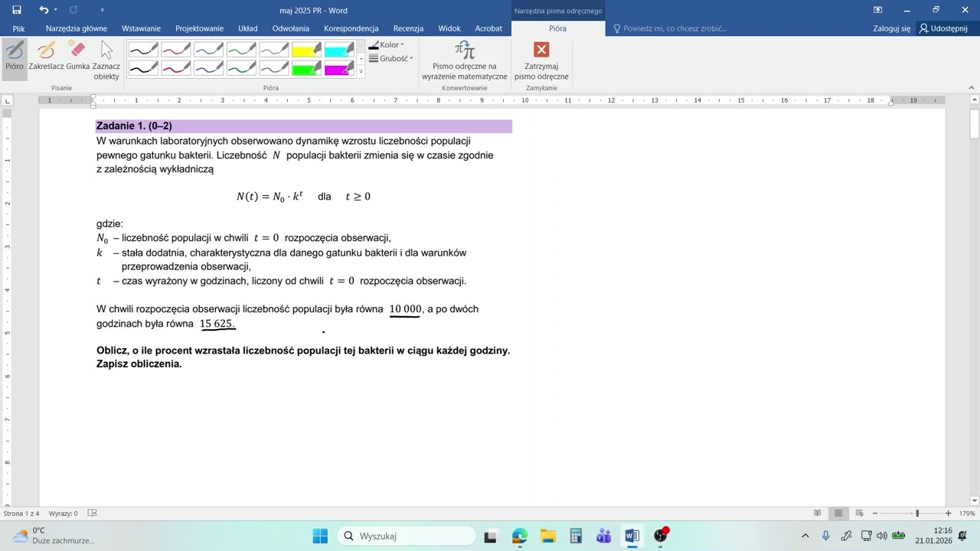Open the ribbon display options button
The width and height of the screenshot is (980, 551).
878,10
